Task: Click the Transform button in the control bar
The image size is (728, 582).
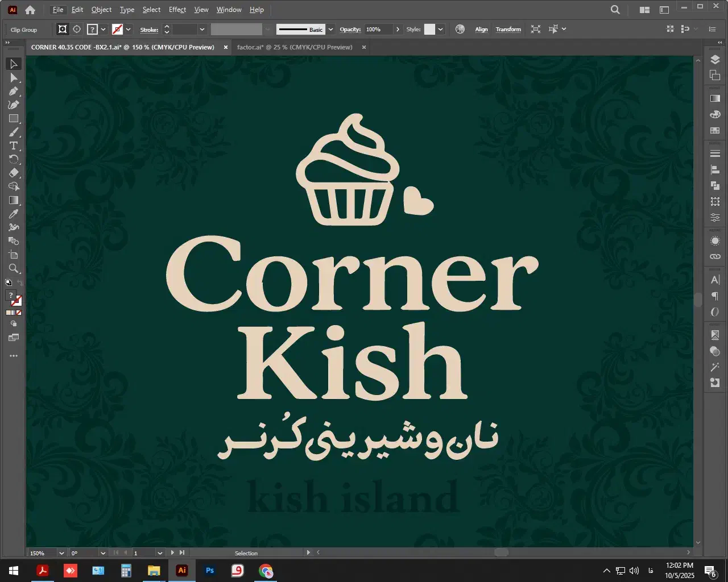Action: (508, 30)
